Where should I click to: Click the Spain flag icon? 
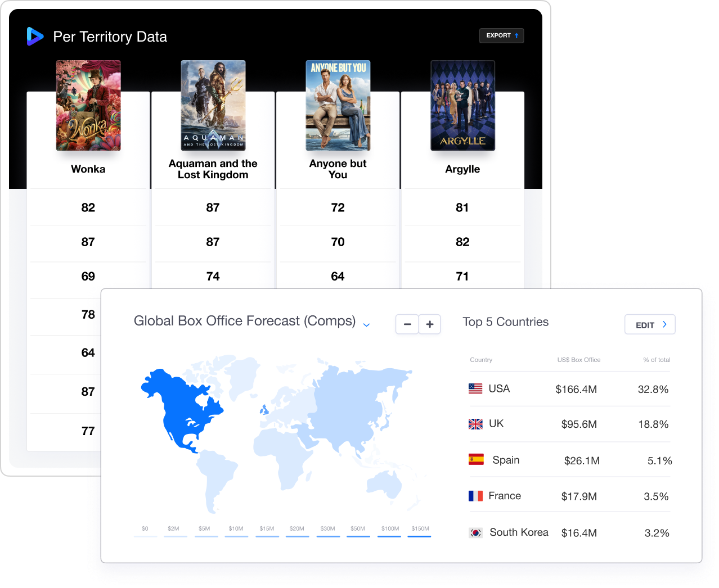point(476,460)
